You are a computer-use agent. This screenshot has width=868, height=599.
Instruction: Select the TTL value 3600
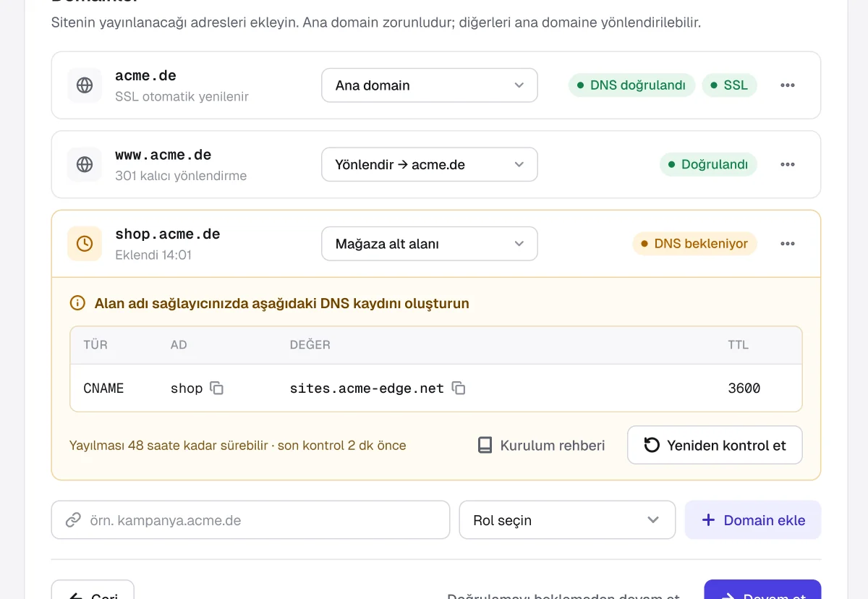pos(744,388)
